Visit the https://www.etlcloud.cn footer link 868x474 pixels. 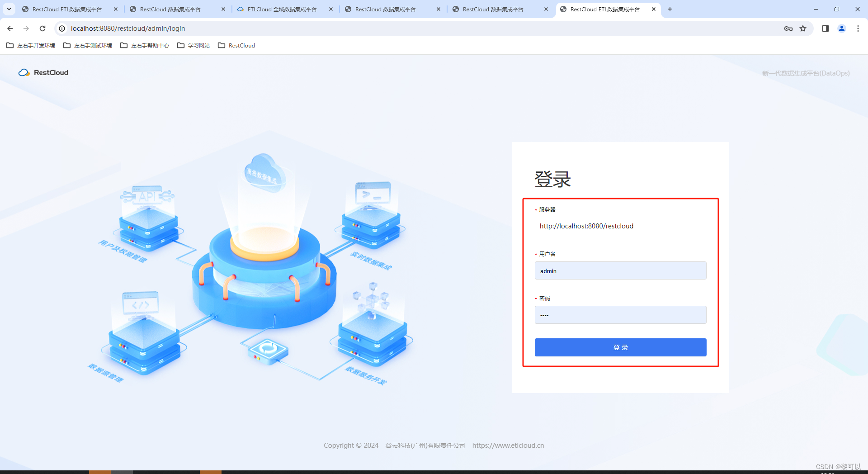[x=508, y=445]
